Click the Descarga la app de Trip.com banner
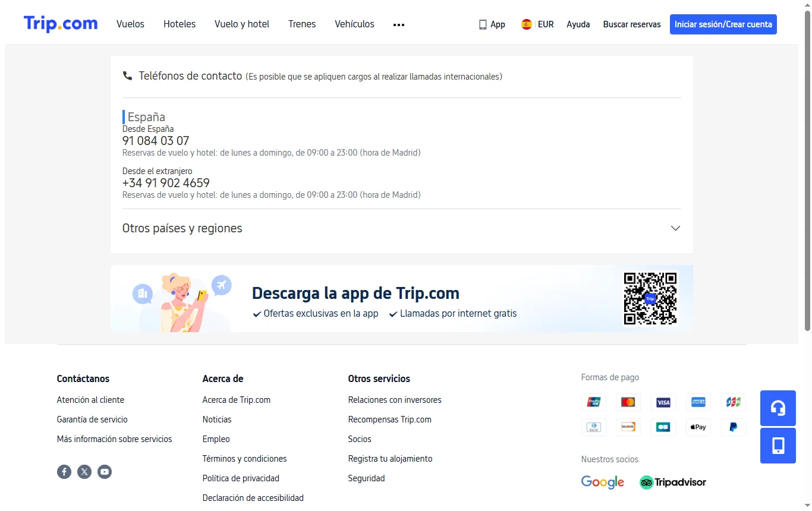Viewport: 812px width, 511px height. pos(402,298)
